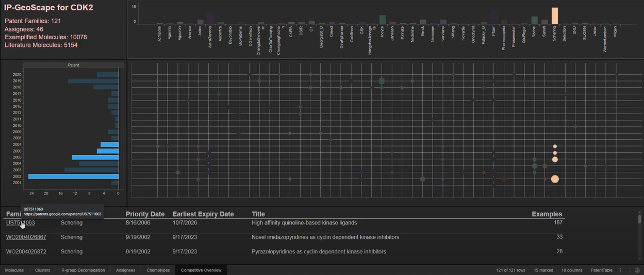Click the '121 of 121 rows' status text
Viewport: 644px width, 275px height.
511,270
